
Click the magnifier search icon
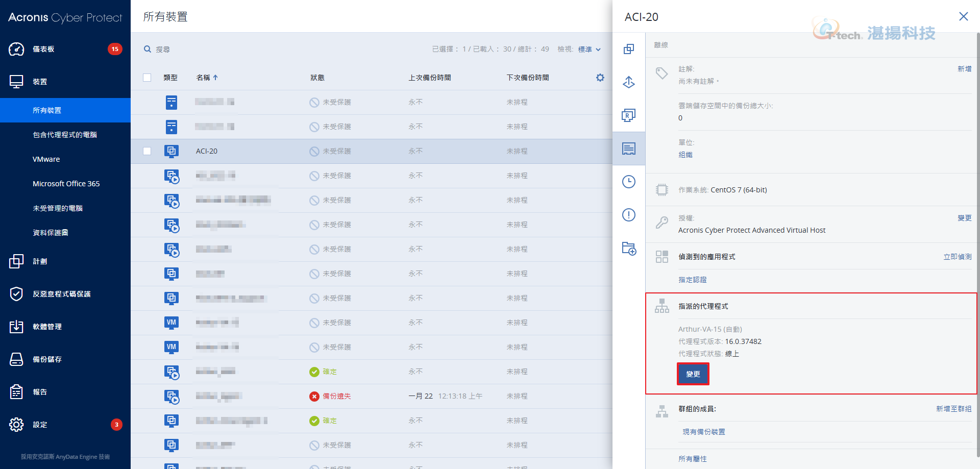coord(148,49)
